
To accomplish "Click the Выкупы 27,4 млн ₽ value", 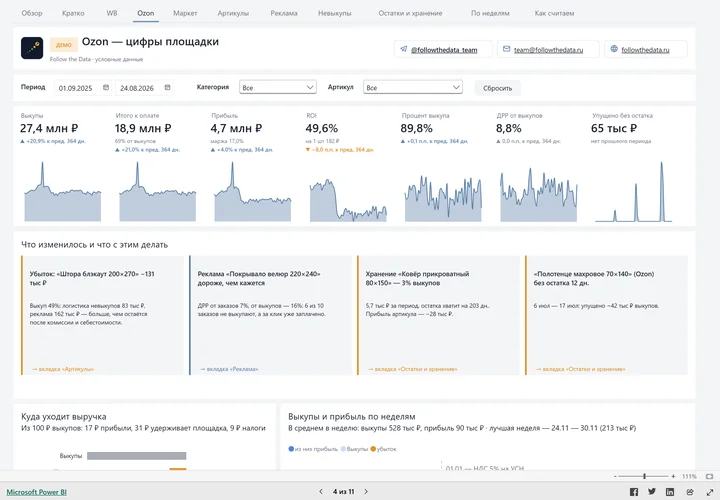I will pyautogui.click(x=49, y=128).
